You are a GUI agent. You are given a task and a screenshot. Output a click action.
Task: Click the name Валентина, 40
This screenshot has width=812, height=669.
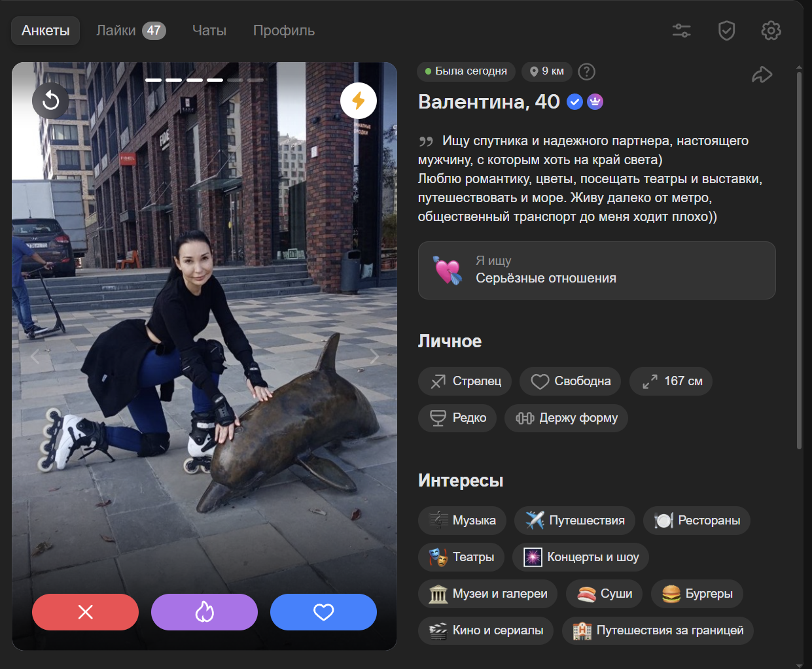click(489, 102)
